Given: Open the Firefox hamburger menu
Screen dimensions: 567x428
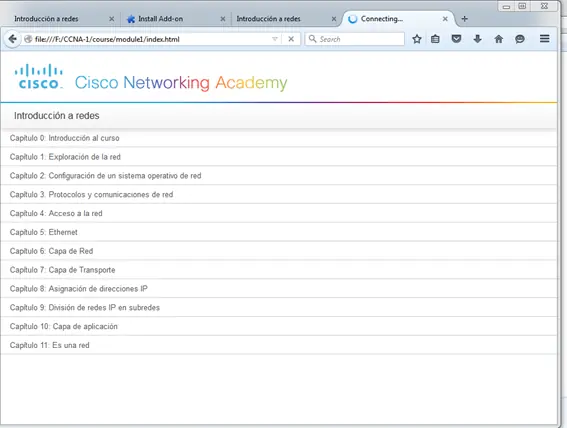Looking at the screenshot, I should click(545, 38).
